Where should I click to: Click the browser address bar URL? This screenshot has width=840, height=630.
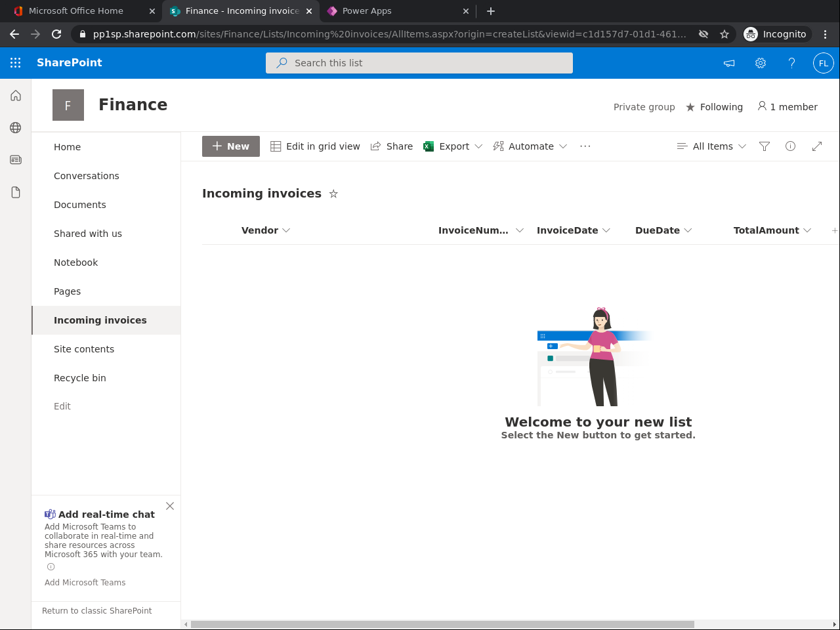390,34
